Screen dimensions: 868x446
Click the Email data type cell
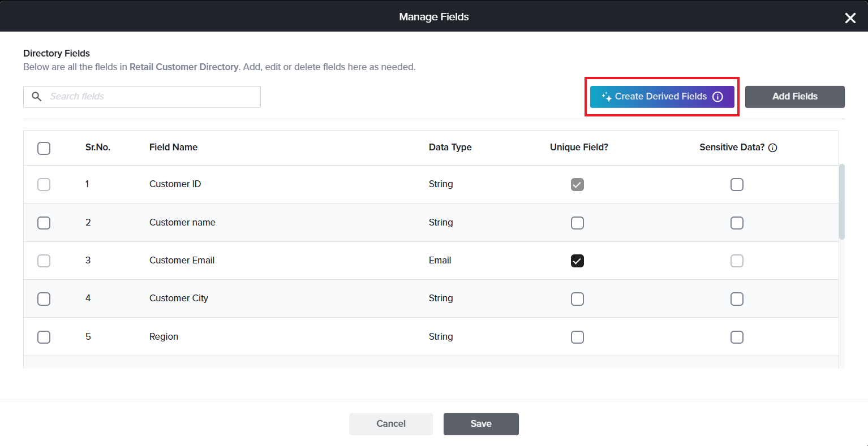(x=440, y=261)
